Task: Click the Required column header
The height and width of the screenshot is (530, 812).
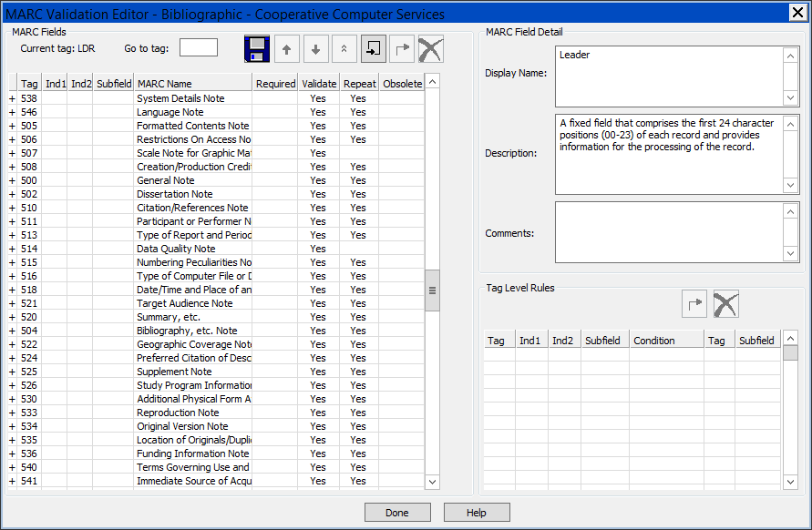Action: click(x=275, y=84)
